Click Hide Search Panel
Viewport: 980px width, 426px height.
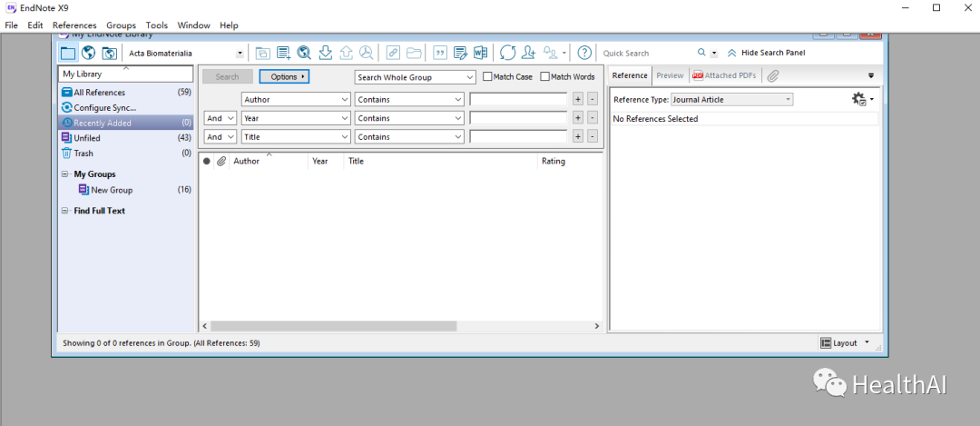(766, 54)
